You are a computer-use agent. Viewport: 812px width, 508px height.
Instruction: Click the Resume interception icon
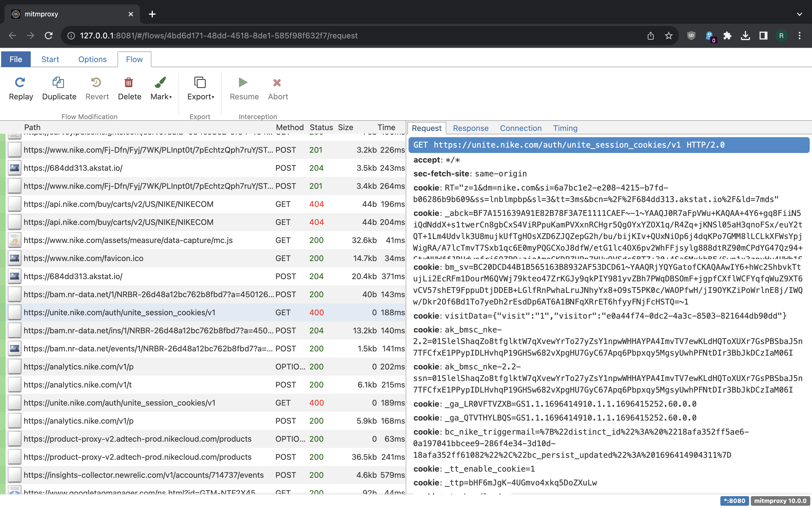[x=244, y=82]
